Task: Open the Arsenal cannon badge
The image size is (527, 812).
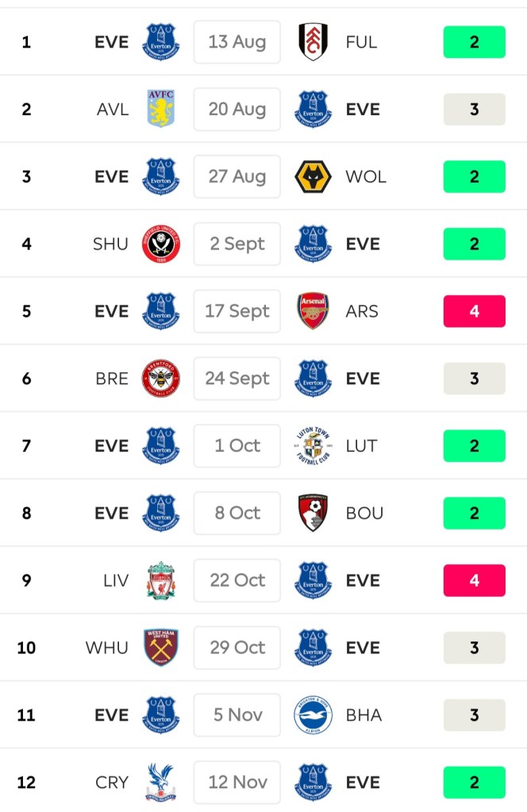Action: click(313, 311)
